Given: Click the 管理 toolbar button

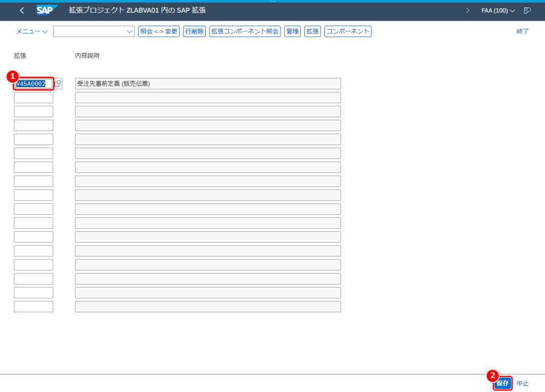Looking at the screenshot, I should tap(292, 31).
